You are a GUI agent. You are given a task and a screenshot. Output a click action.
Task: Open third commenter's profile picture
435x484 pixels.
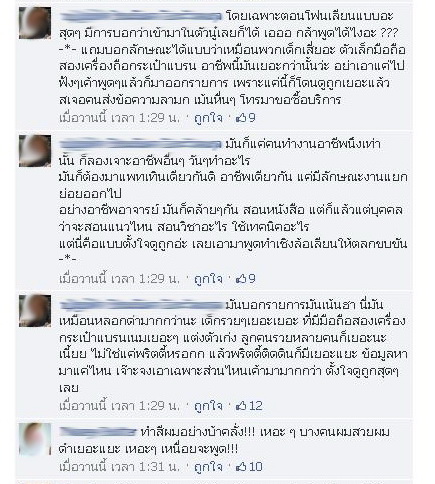(35, 311)
